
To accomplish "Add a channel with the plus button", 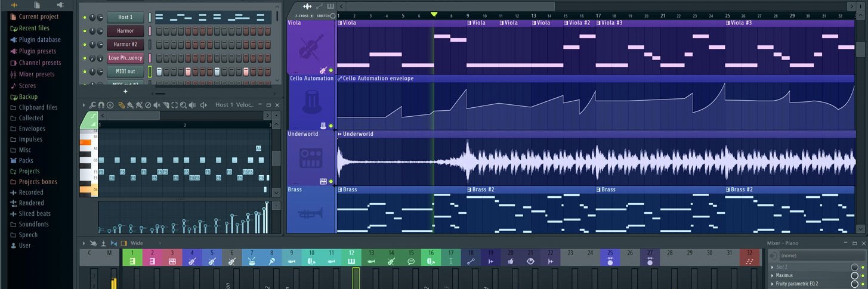I will coord(125,92).
